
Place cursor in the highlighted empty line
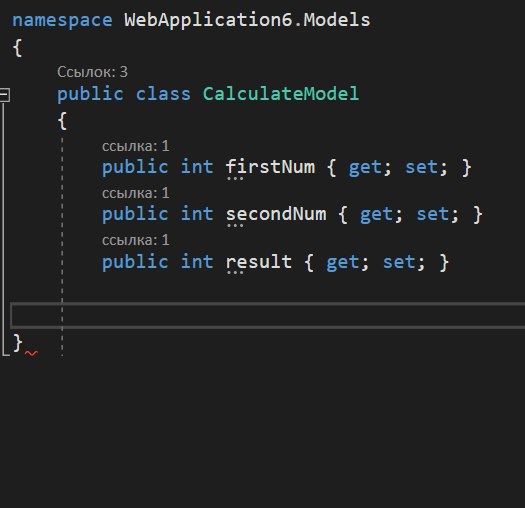click(268, 315)
